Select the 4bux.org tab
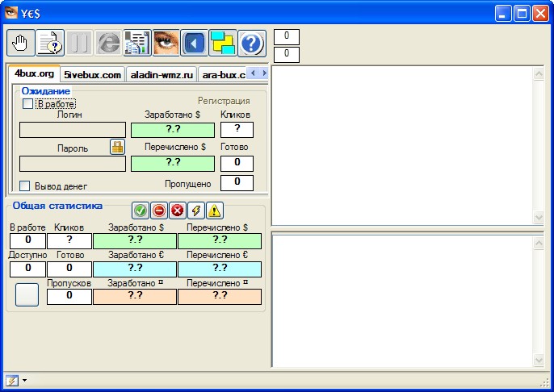The height and width of the screenshot is (392, 554). [x=34, y=73]
